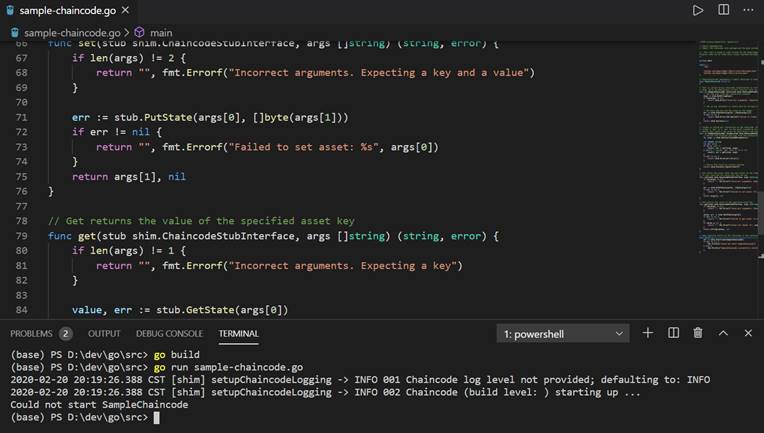Split the editor to the right
The height and width of the screenshot is (433, 764).
[x=723, y=10]
